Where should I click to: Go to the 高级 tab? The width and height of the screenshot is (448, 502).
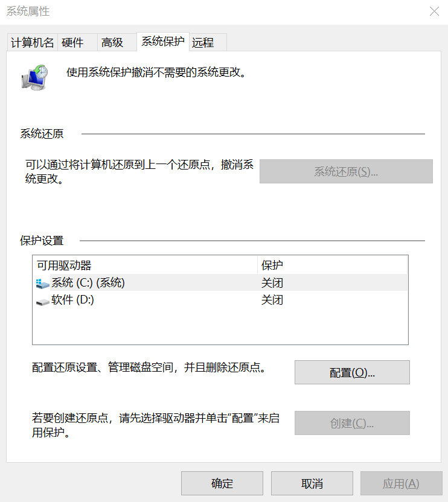click(x=117, y=42)
